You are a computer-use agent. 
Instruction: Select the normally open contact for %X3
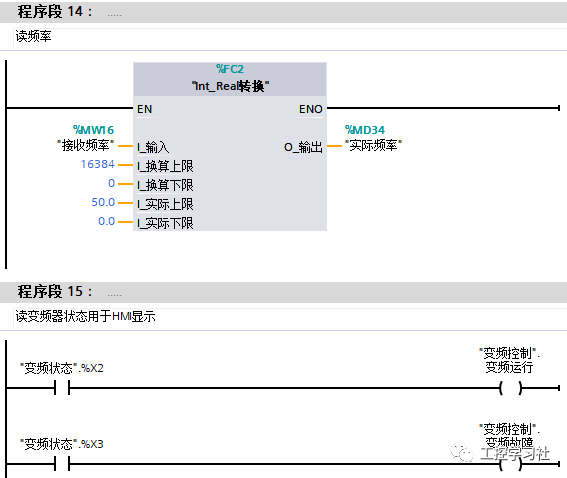click(x=62, y=464)
